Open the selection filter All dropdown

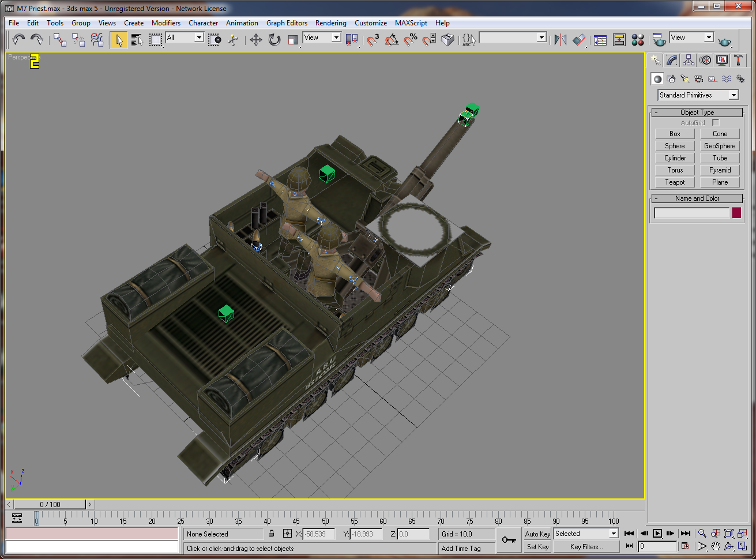[x=185, y=37]
